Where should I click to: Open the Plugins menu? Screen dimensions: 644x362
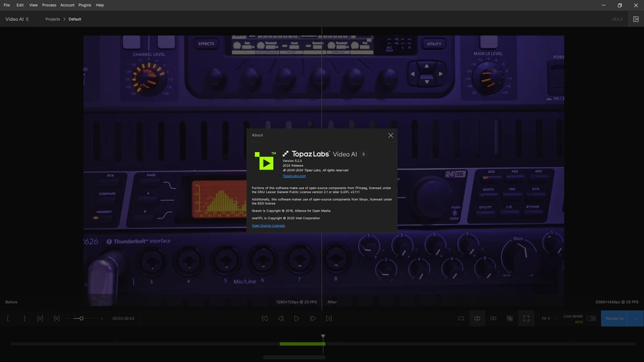pyautogui.click(x=85, y=5)
